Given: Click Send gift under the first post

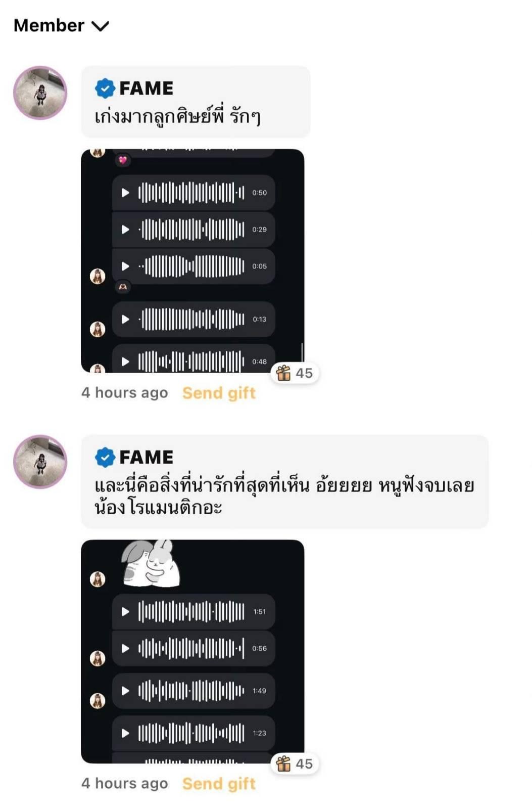Looking at the screenshot, I should click(219, 393).
